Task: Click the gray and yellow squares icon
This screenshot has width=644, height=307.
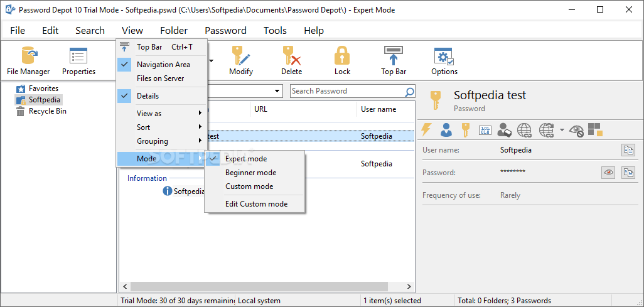Action: click(x=594, y=129)
